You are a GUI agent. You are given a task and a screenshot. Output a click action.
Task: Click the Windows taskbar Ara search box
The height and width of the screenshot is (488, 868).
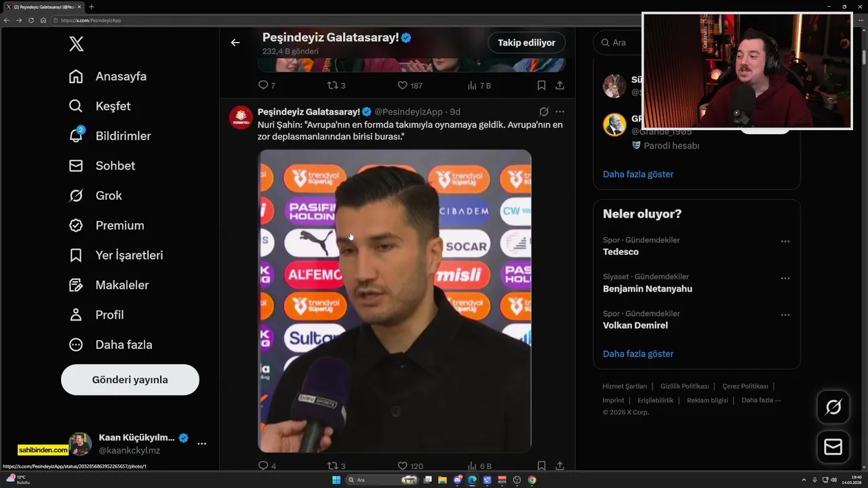pos(382,480)
